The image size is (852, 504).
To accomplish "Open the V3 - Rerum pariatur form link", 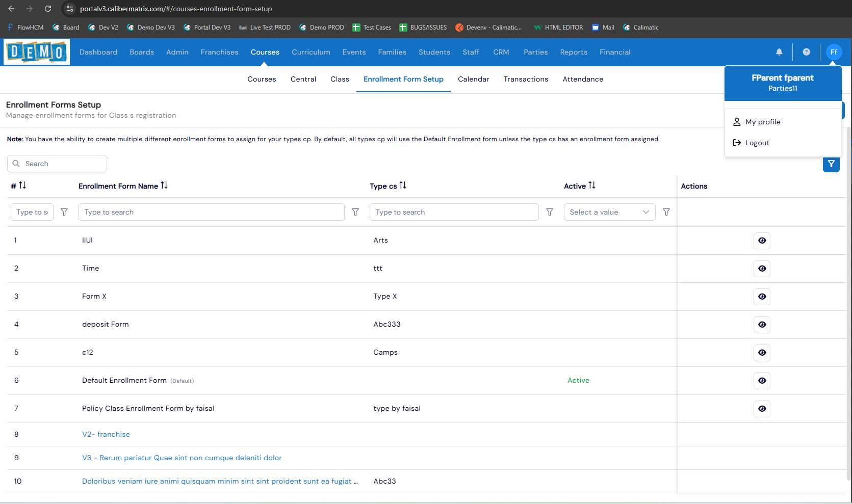I will (182, 458).
